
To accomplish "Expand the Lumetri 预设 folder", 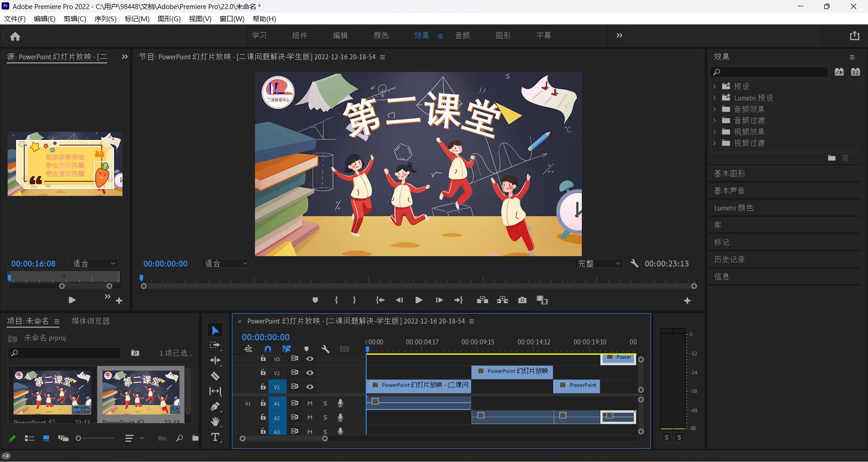I will pos(714,98).
